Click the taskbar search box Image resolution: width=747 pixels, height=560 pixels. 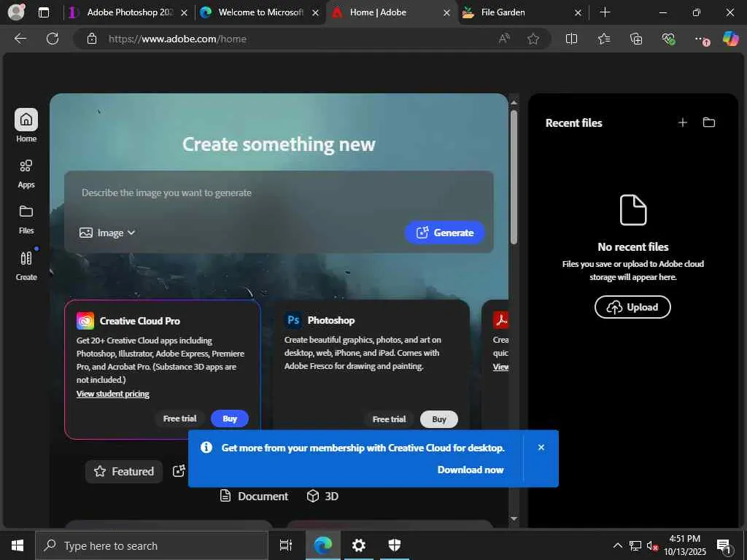152,545
